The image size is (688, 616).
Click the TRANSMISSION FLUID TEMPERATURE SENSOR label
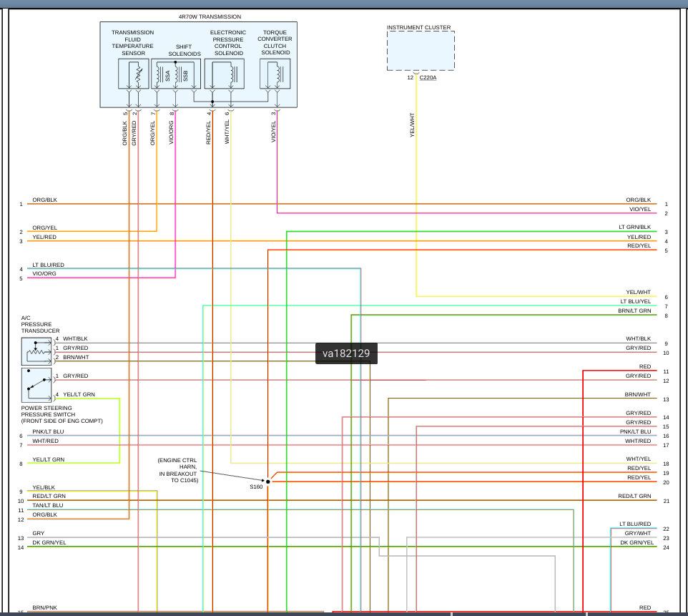tap(132, 43)
